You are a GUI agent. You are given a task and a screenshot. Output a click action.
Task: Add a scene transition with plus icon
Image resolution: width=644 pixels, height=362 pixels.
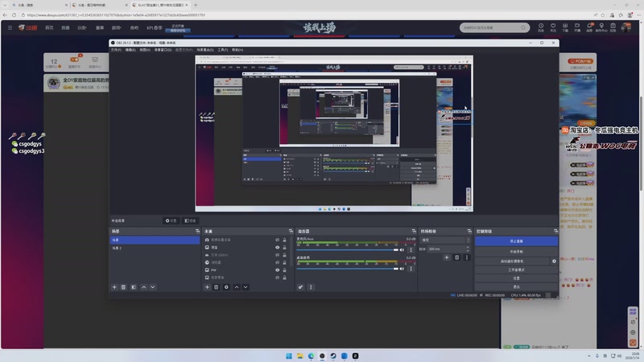447,257
